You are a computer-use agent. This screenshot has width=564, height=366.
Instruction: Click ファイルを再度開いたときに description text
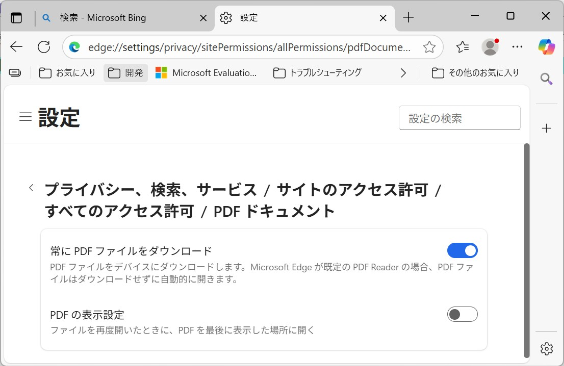pyautogui.click(x=182, y=330)
